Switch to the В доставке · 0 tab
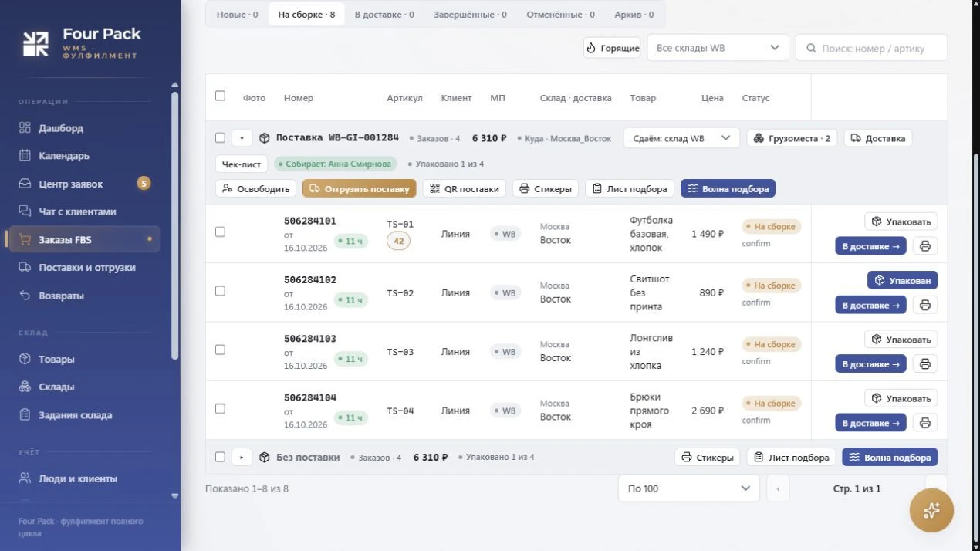Screen dimensions: 980x551 [x=384, y=15]
